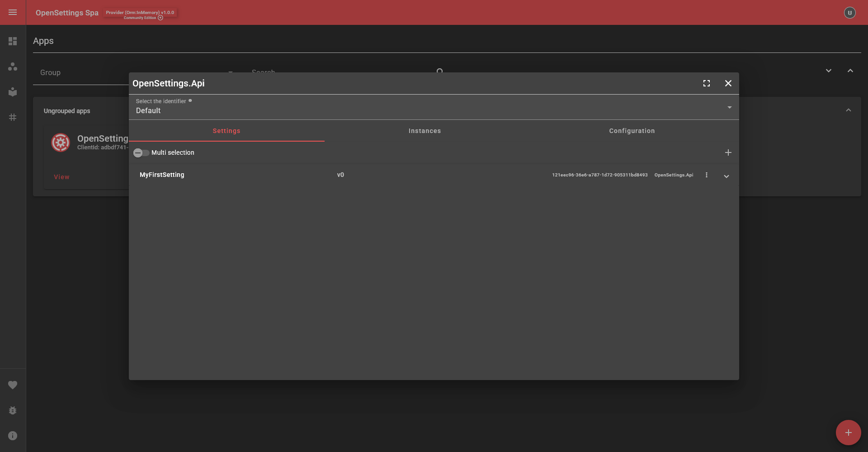Enable the Multi selection toggle
The image size is (868, 452).
coord(141,153)
